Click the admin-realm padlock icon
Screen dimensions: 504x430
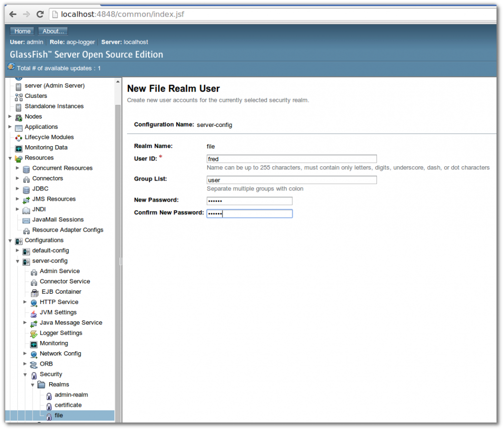pyautogui.click(x=50, y=395)
